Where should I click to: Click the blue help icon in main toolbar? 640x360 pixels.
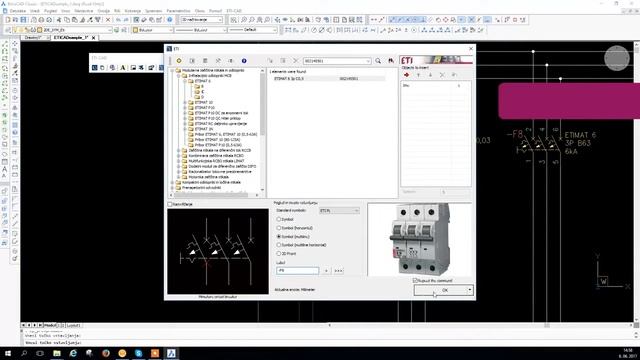[169, 20]
